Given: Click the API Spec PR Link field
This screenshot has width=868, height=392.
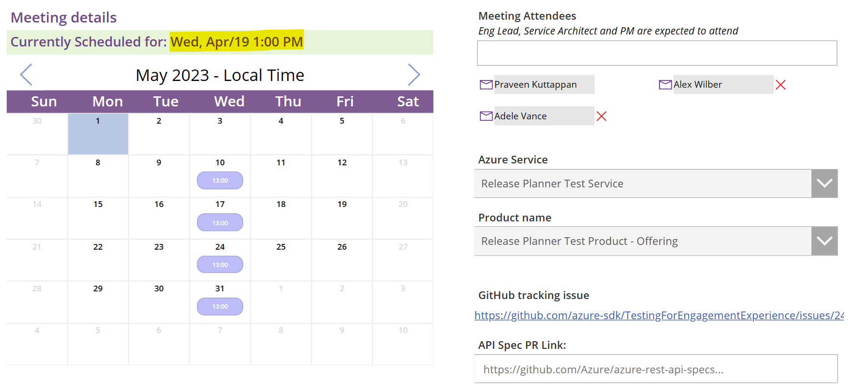Looking at the screenshot, I should coord(657,369).
